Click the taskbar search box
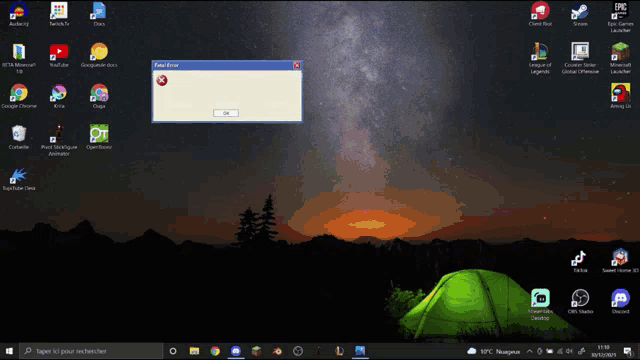The height and width of the screenshot is (360, 640). coord(91,351)
